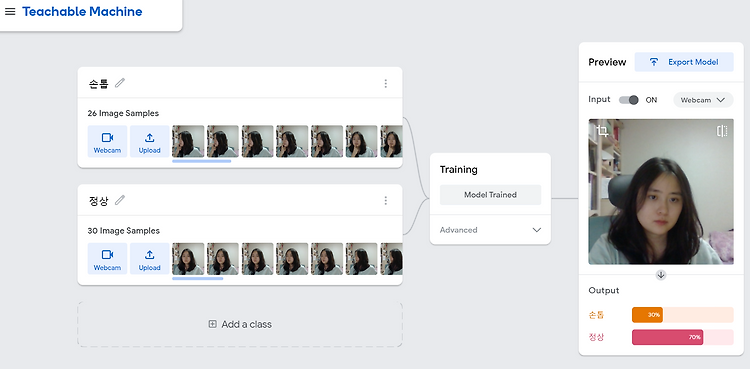This screenshot has height=369, width=750.
Task: Click the 정상 class title
Action: click(99, 201)
